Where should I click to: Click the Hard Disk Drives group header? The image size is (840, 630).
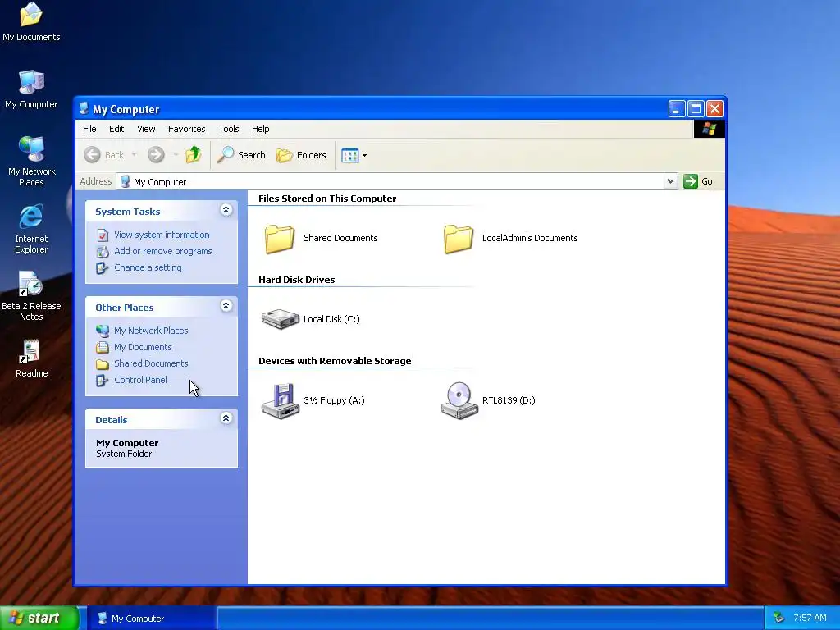tap(296, 280)
